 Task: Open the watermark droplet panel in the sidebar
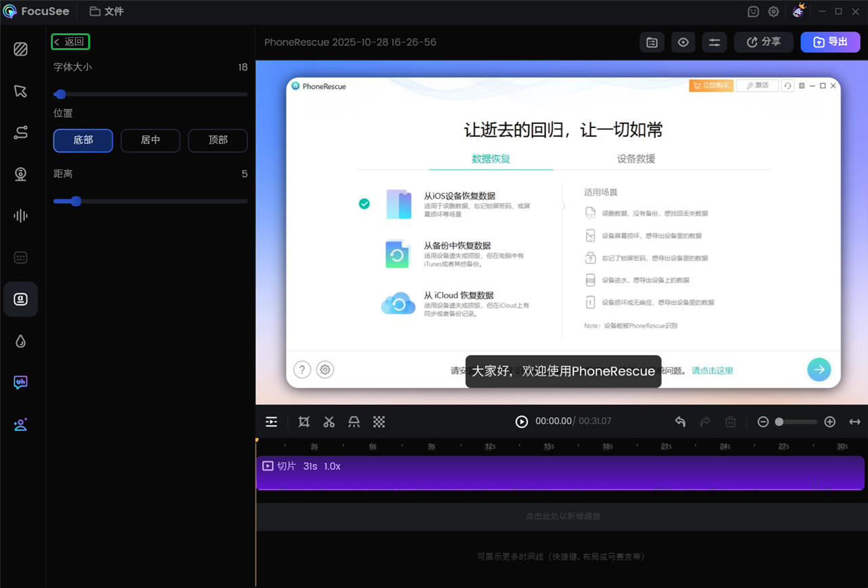[x=20, y=341]
